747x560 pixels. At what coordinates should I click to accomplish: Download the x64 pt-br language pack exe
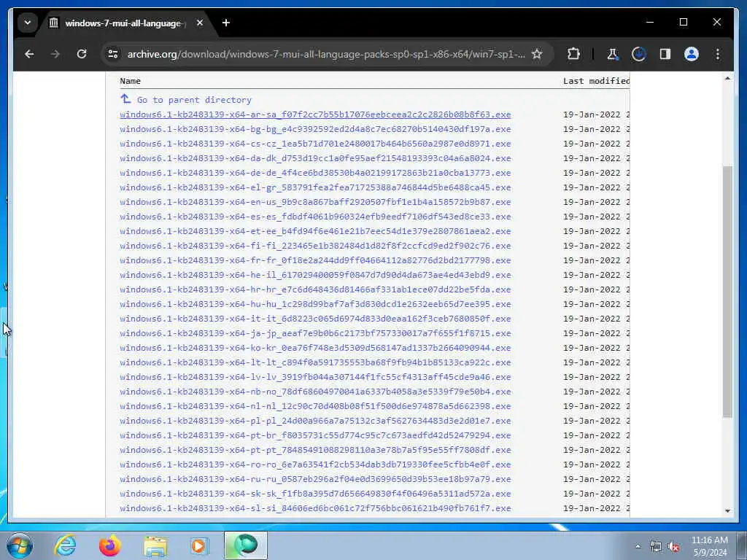(x=315, y=435)
